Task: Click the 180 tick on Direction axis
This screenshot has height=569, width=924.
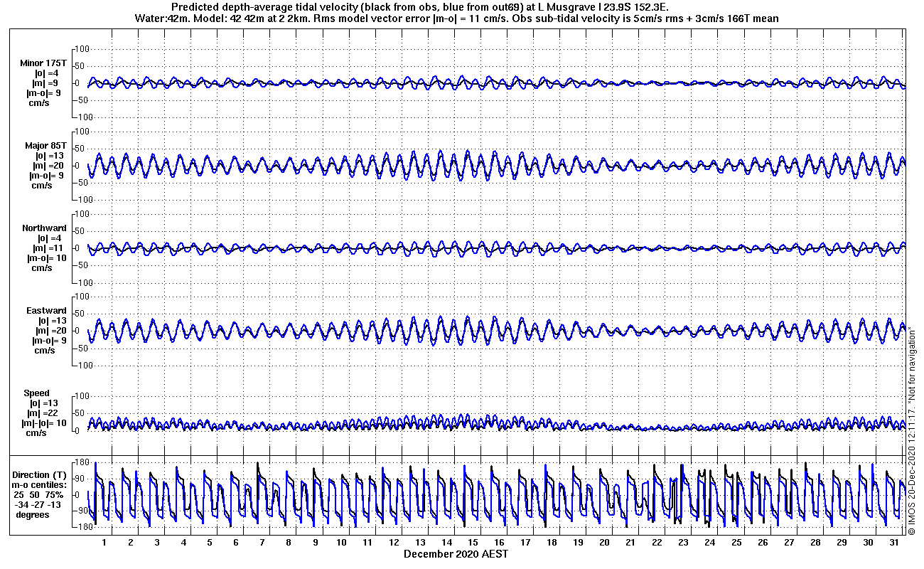Action: click(x=81, y=463)
